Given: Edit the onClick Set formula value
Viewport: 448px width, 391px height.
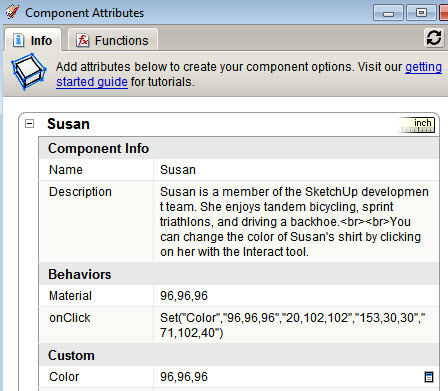Looking at the screenshot, I should click(x=296, y=325).
